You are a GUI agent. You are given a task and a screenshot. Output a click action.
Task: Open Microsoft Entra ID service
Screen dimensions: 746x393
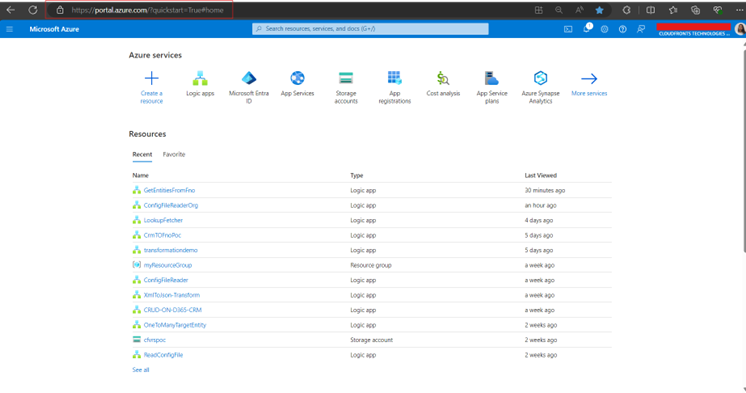248,78
